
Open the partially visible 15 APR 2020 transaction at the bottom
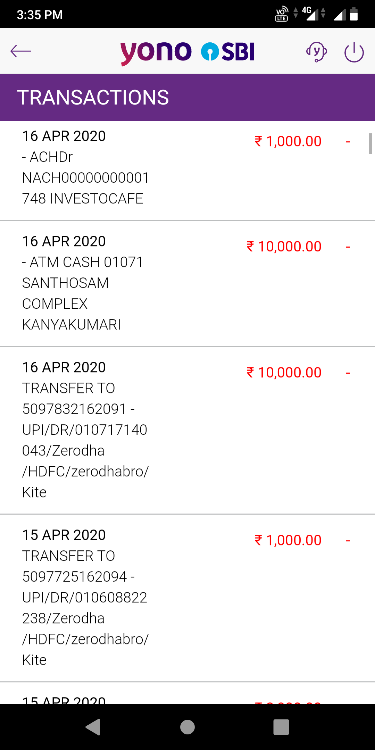(x=188, y=693)
